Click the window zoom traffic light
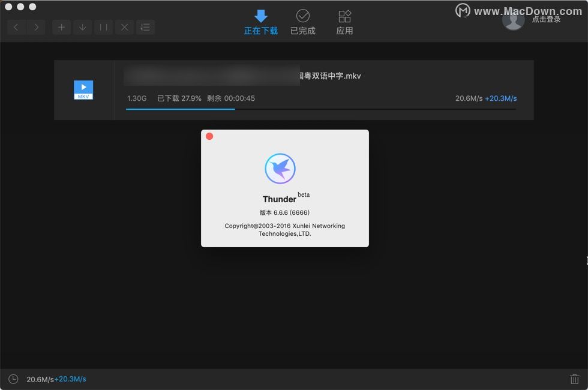This screenshot has width=588, height=390. [x=32, y=7]
